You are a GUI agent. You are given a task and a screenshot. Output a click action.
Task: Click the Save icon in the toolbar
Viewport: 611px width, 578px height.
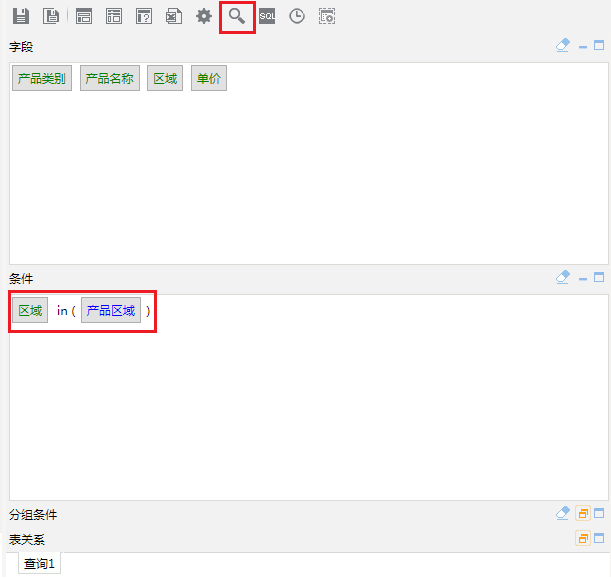click(21, 16)
